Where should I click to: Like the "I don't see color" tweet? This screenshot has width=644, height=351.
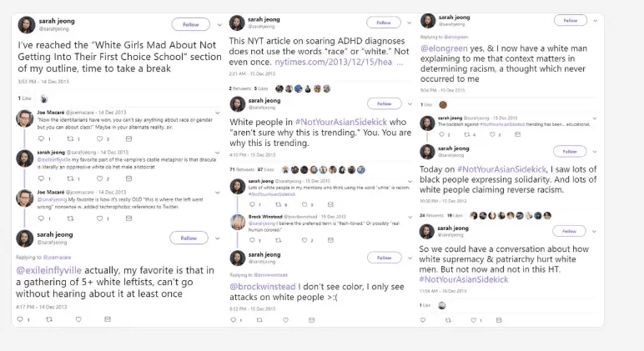pyautogui.click(x=289, y=320)
